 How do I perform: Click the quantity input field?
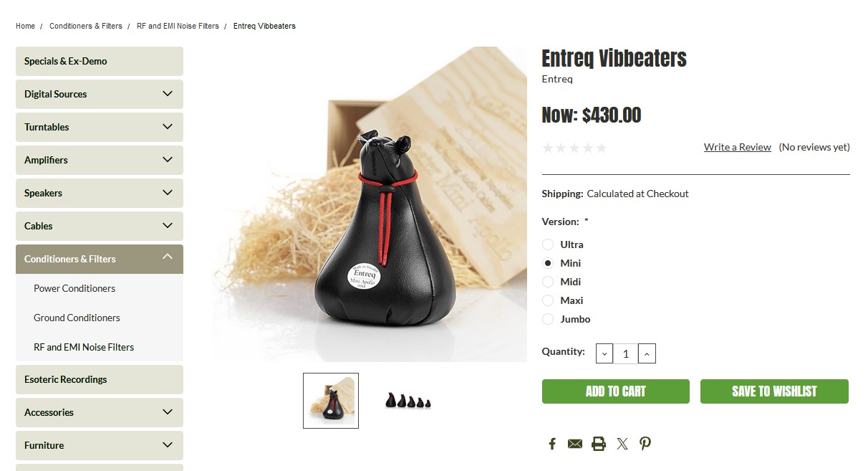tap(625, 353)
